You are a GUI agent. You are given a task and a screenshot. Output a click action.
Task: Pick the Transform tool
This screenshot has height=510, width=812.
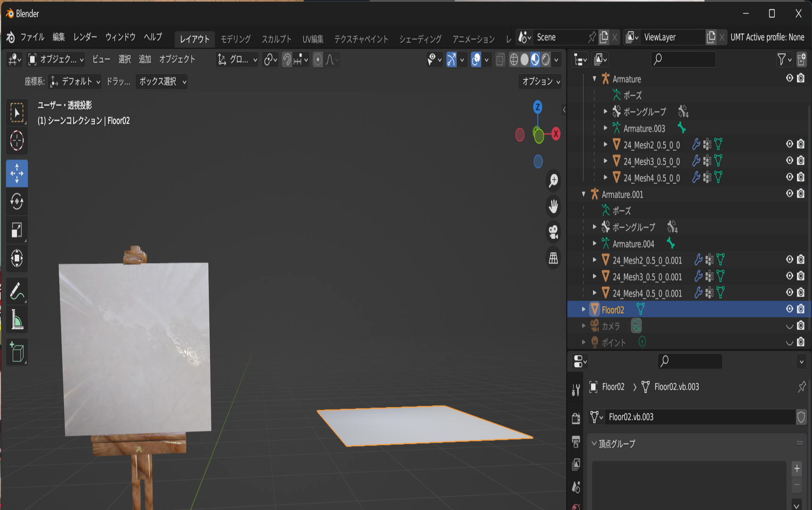click(x=17, y=258)
